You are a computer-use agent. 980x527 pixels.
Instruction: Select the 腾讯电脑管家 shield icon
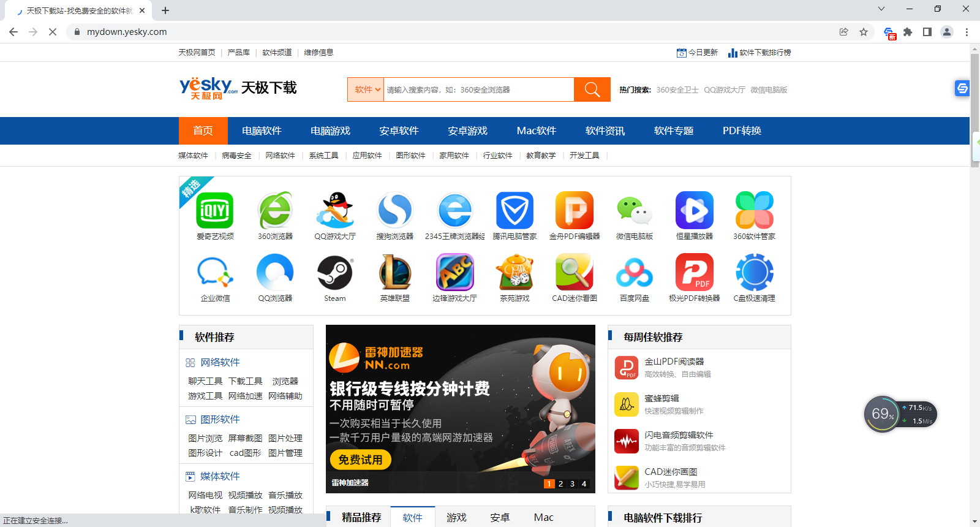[x=514, y=210]
